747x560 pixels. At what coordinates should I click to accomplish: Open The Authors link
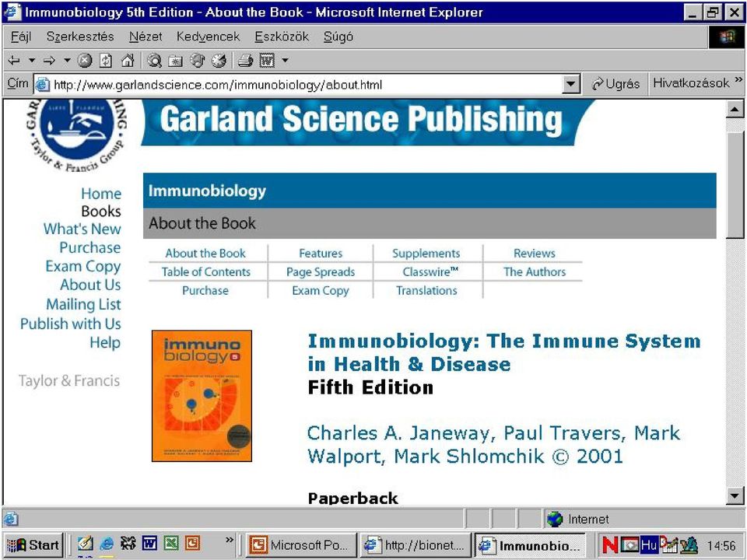535,272
